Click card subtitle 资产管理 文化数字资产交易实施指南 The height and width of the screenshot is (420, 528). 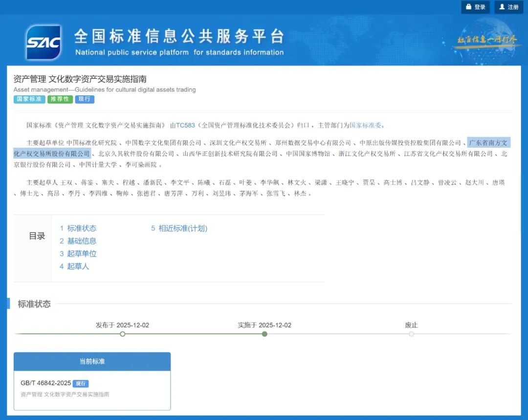coord(65,395)
